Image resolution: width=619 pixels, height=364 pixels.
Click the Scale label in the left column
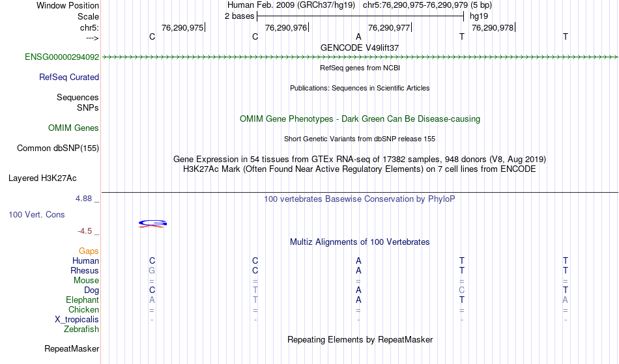[89, 16]
